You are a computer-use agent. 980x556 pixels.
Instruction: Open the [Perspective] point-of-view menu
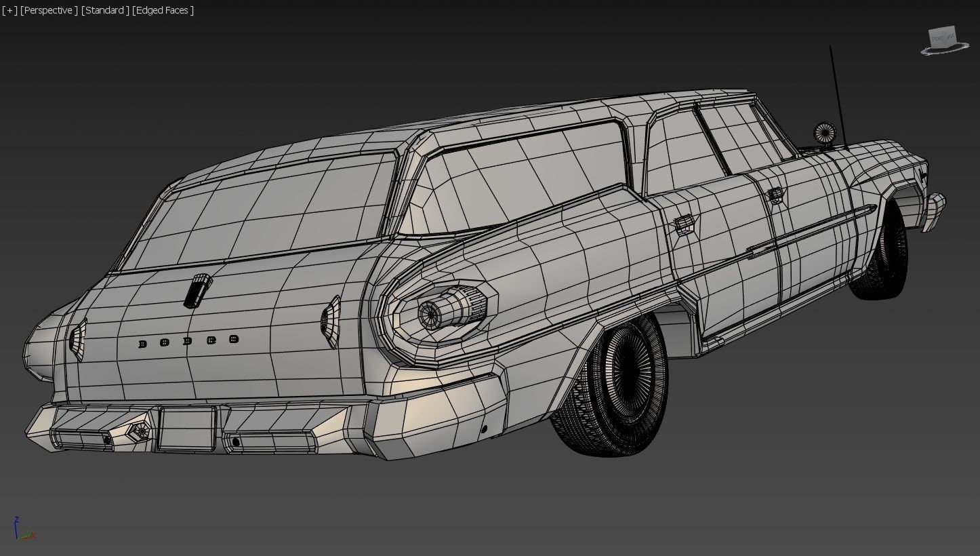click(x=49, y=10)
